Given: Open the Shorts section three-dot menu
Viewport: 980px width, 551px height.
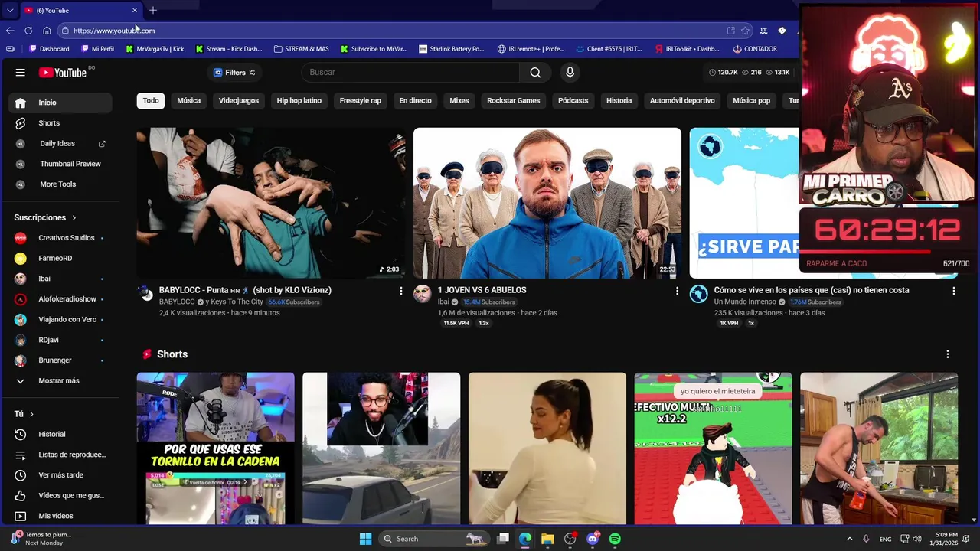Looking at the screenshot, I should pyautogui.click(x=948, y=354).
